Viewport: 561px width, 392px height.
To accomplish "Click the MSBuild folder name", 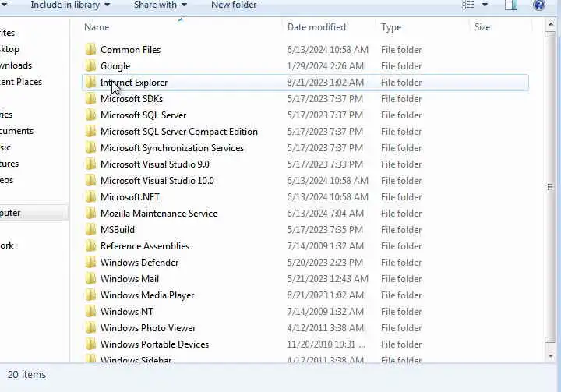I will click(x=118, y=229).
